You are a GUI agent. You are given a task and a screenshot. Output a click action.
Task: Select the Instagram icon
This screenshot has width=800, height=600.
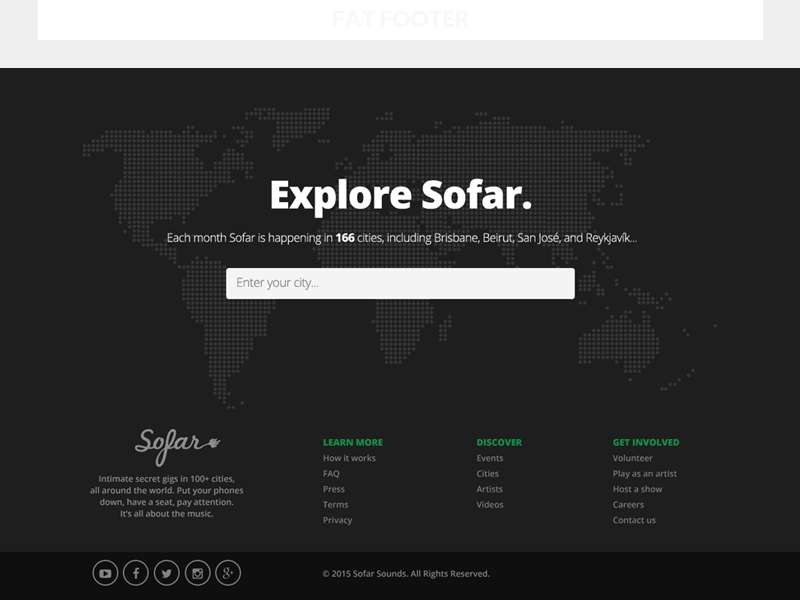point(199,573)
